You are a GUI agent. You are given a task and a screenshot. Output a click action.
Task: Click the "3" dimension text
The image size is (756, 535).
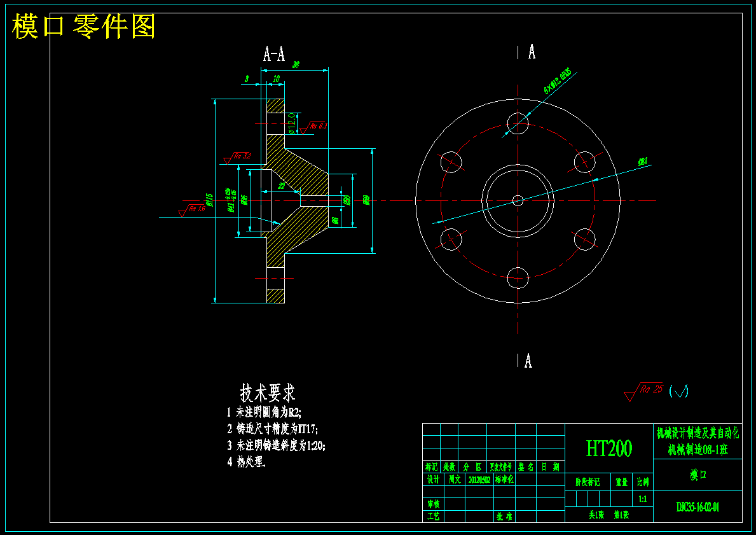[x=246, y=79]
